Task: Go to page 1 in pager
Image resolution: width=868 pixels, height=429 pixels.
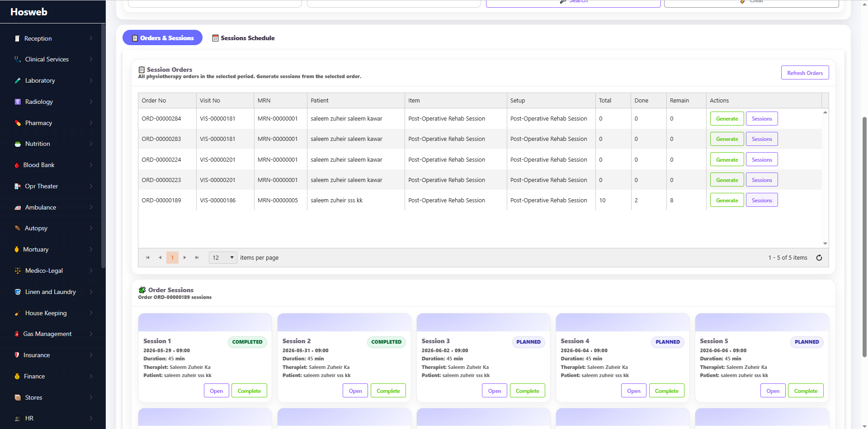Action: [x=172, y=258]
